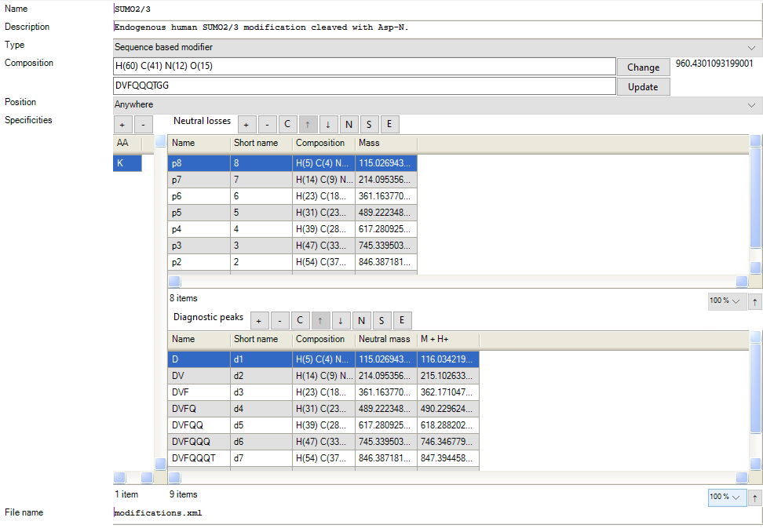Click the M + H+ column header

pos(447,339)
